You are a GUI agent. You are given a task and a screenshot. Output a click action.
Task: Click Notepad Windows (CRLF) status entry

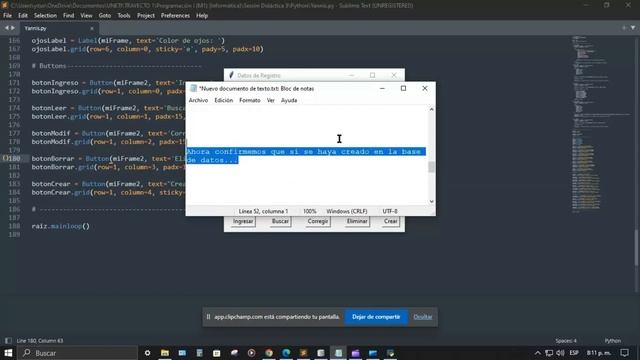pos(347,211)
